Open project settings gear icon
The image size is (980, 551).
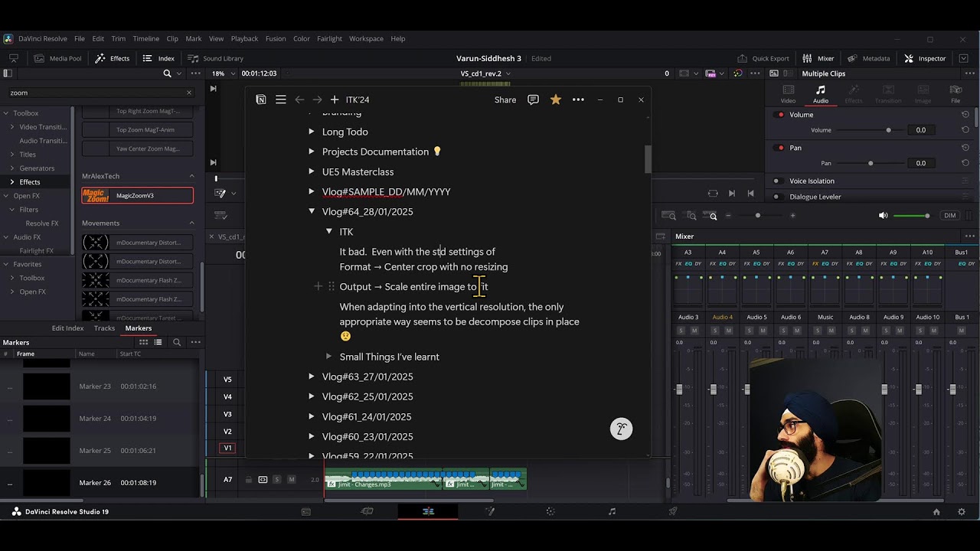(962, 511)
